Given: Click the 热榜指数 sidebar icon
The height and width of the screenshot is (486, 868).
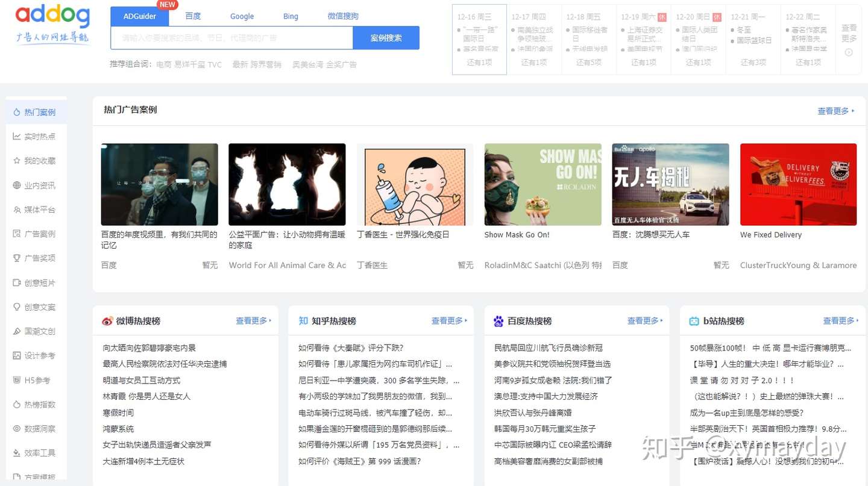Looking at the screenshot, I should coord(16,404).
